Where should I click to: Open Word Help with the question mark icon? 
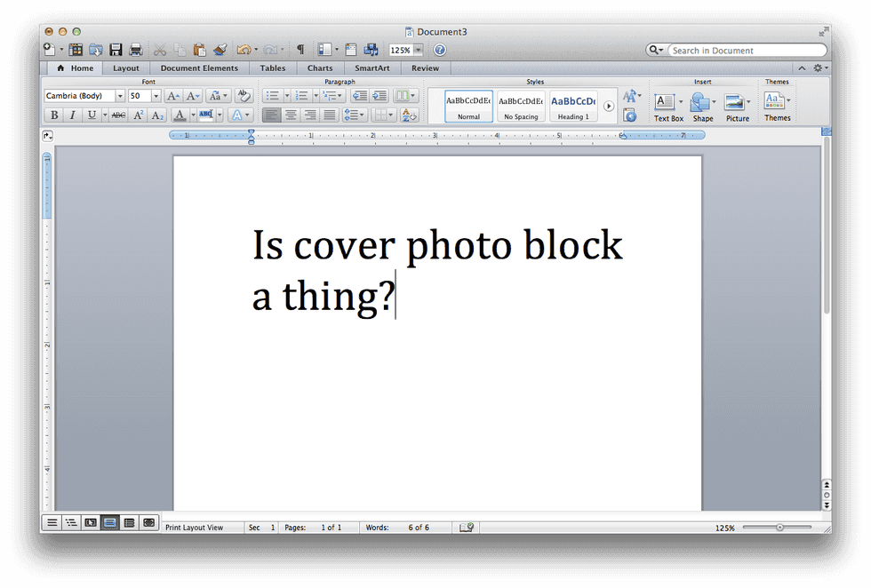(439, 51)
